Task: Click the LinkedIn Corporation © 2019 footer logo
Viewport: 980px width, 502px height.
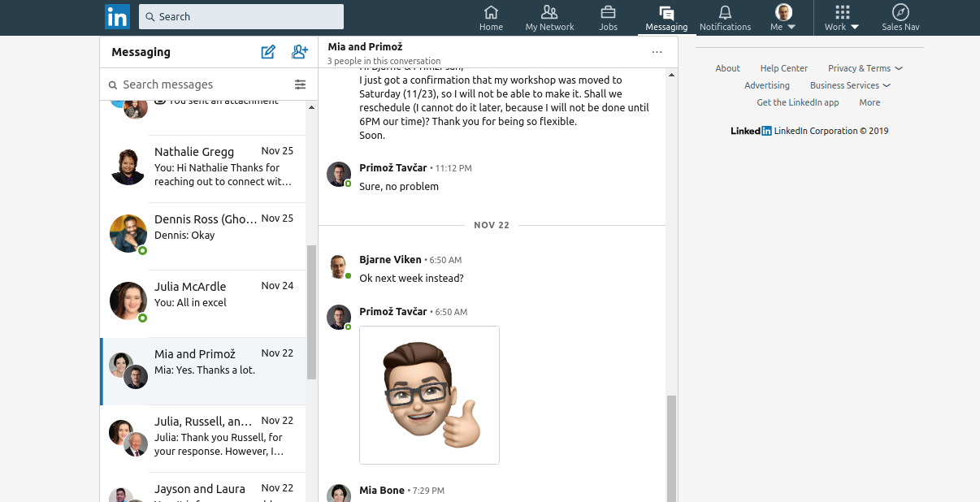Action: tap(809, 131)
